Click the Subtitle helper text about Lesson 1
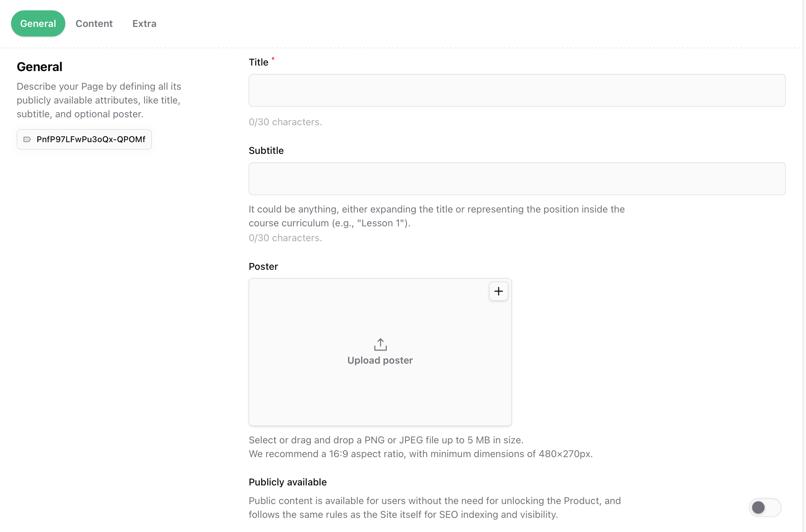This screenshot has height=532, width=806. pyautogui.click(x=436, y=216)
